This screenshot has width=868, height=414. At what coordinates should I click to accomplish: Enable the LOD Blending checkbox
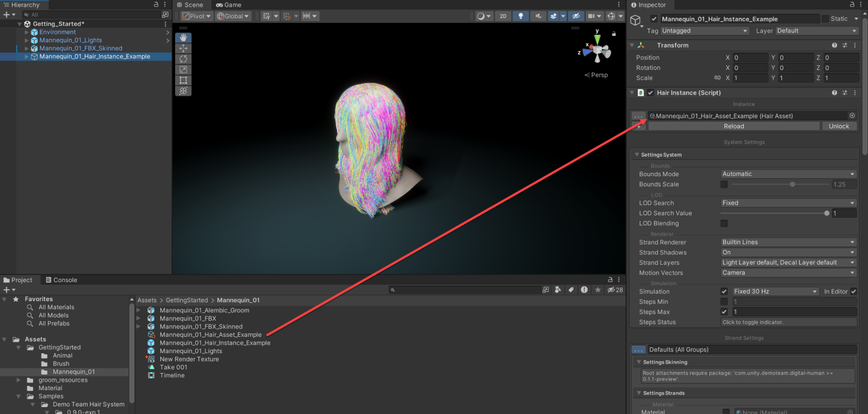point(724,223)
